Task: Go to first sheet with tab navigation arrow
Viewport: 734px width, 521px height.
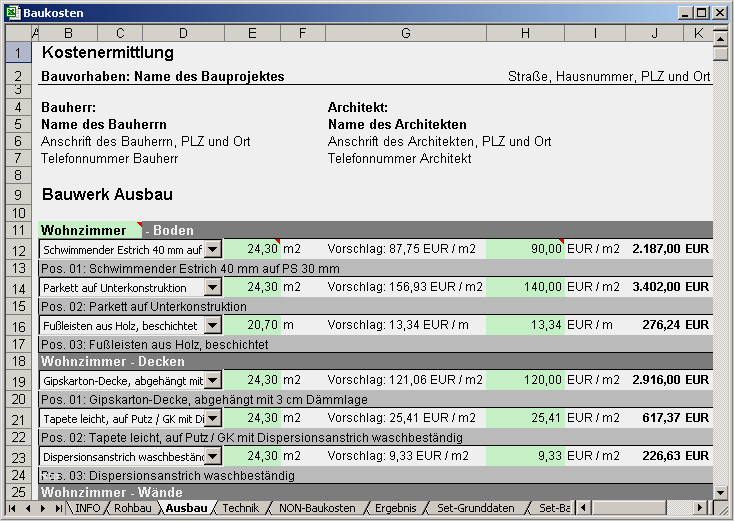Action: (x=12, y=508)
